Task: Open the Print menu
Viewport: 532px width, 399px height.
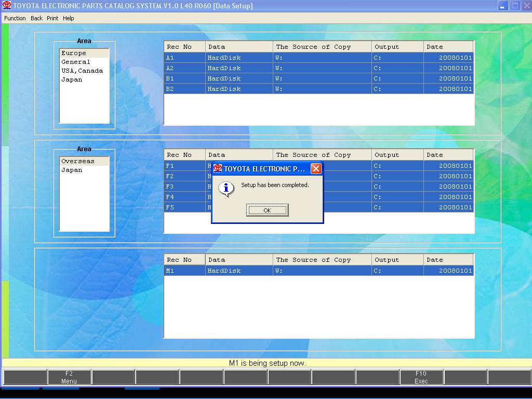Action: [52, 18]
